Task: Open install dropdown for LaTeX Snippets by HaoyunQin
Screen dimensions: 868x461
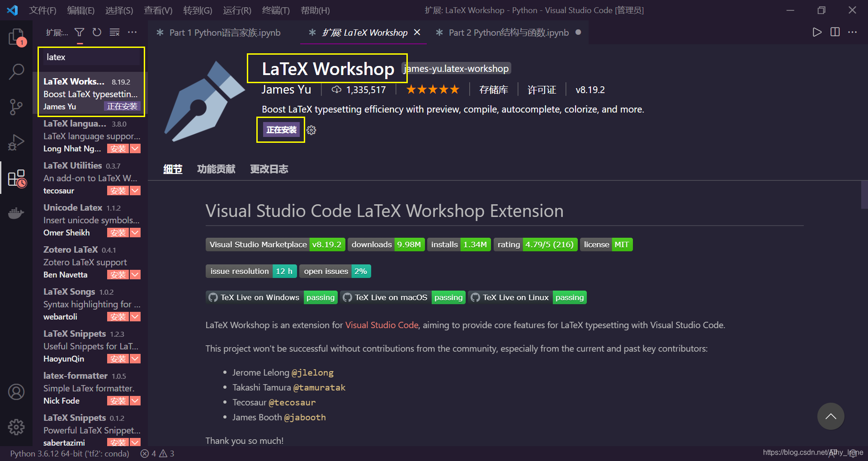Action: [x=135, y=359]
